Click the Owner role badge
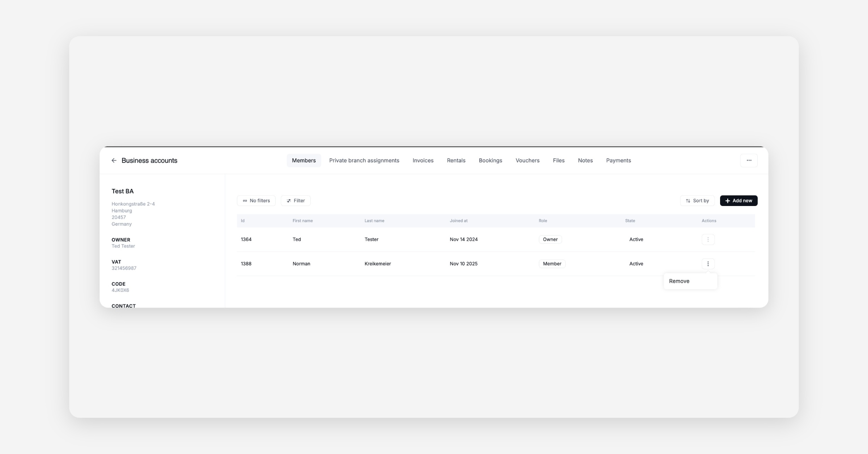 550,239
